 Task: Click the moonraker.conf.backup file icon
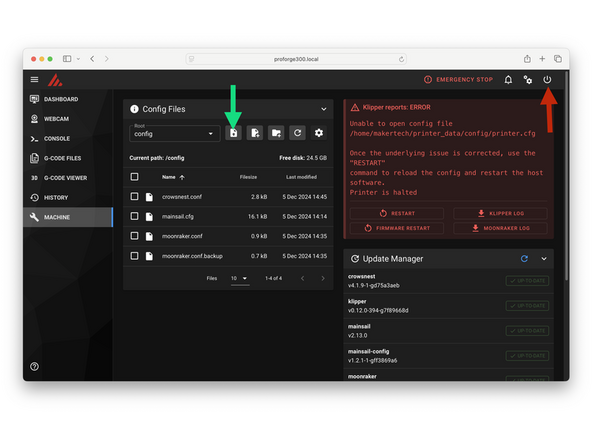point(150,256)
